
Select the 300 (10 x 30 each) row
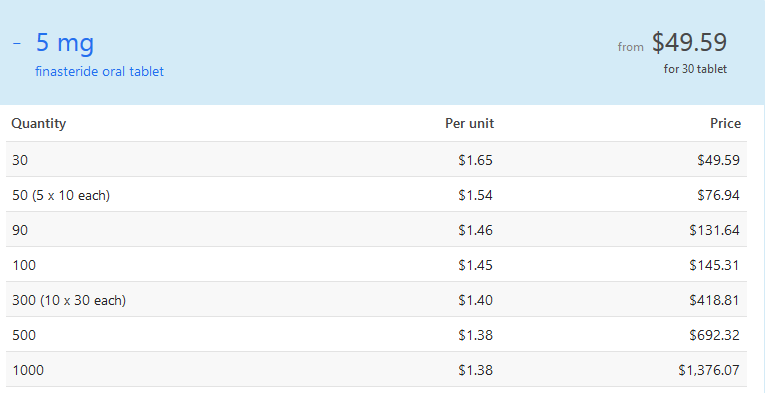pos(376,300)
